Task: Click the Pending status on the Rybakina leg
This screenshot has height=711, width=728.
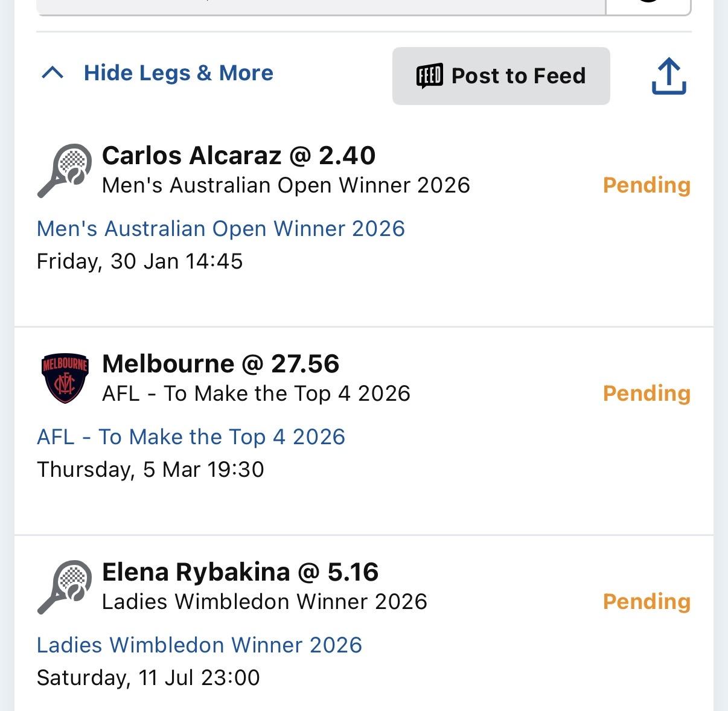Action: [x=646, y=602]
